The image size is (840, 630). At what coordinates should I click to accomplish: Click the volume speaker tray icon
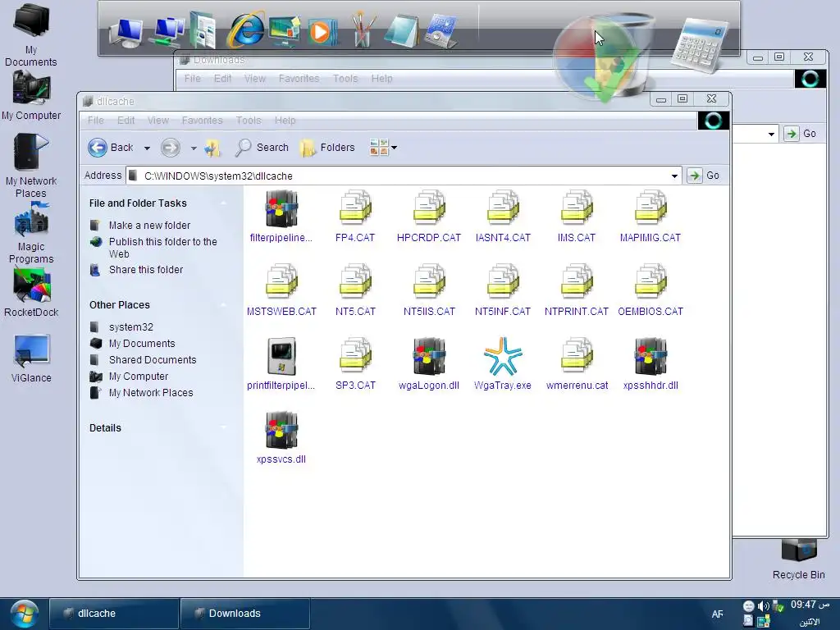pyautogui.click(x=763, y=606)
